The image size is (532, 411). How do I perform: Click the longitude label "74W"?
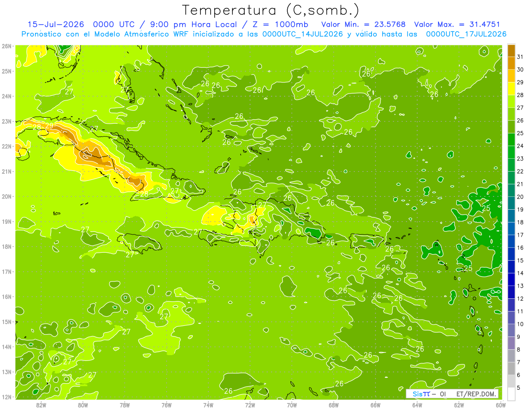coord(208,405)
